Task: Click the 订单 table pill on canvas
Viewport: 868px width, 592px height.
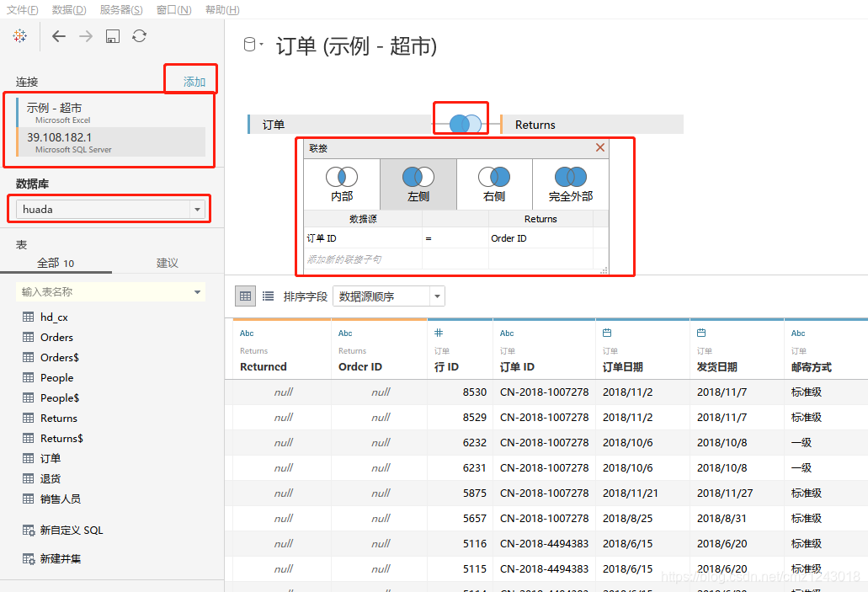Action: 339,125
